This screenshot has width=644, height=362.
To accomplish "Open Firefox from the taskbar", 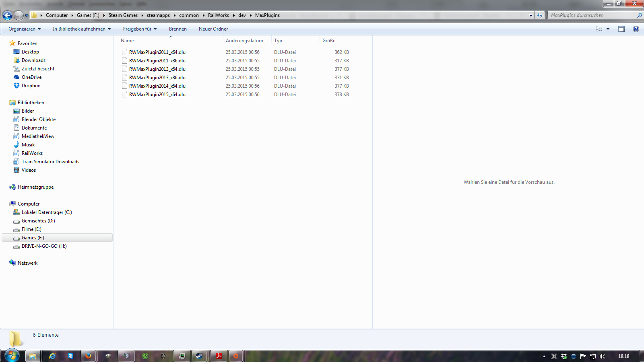I will point(88,356).
